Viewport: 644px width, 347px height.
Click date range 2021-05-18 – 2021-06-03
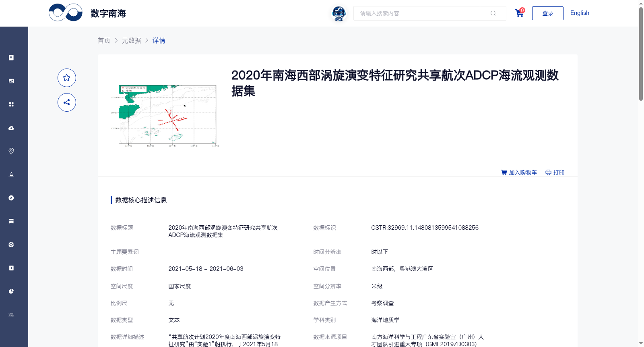[x=206, y=269]
